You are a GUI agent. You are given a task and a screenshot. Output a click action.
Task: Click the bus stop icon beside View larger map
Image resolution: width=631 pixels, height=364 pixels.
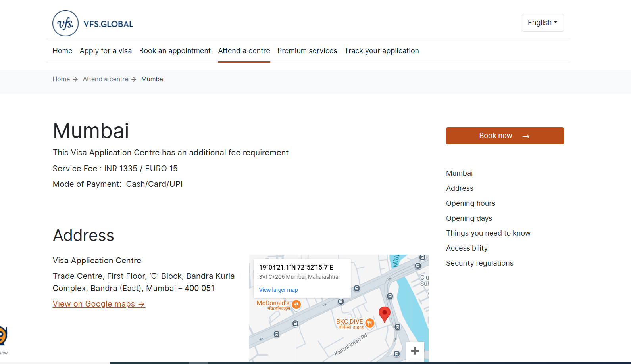click(357, 288)
